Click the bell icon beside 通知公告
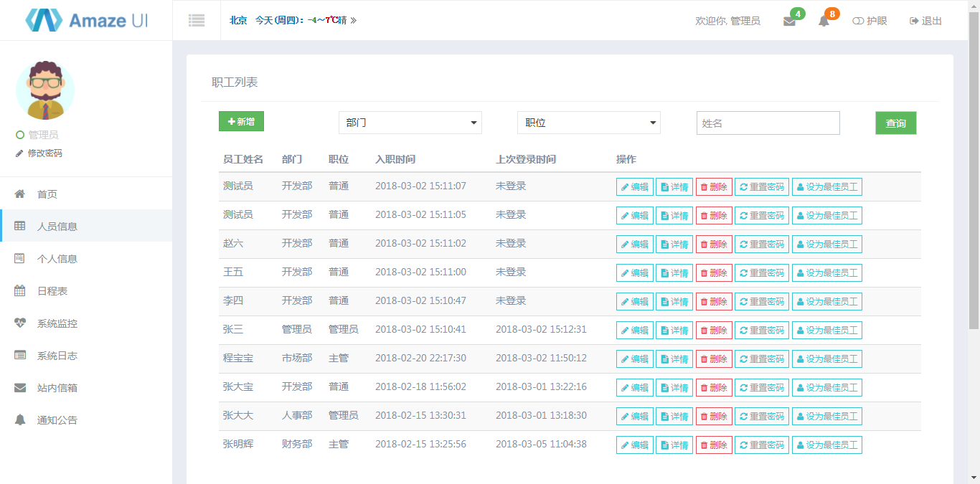 tap(20, 420)
